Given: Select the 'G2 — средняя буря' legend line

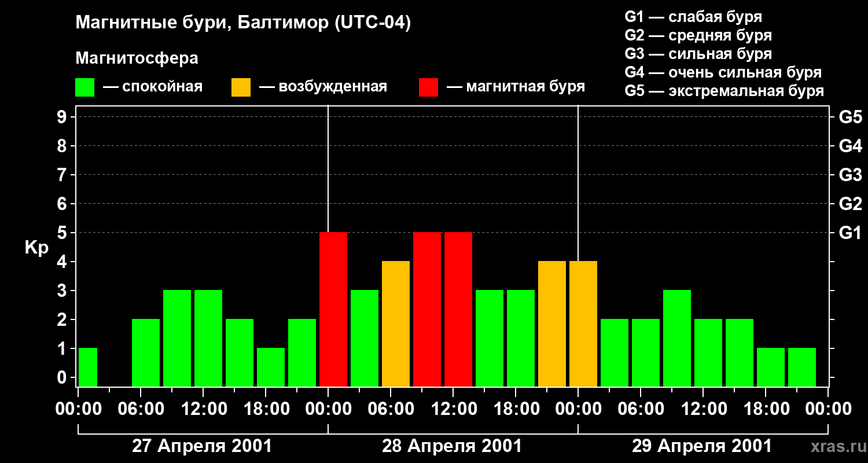Looking at the screenshot, I should point(698,35).
